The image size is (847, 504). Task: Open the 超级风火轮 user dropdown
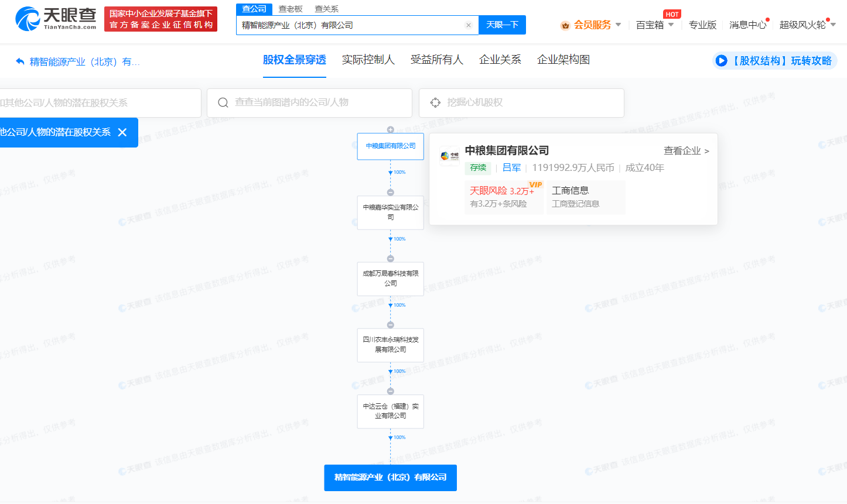point(833,25)
